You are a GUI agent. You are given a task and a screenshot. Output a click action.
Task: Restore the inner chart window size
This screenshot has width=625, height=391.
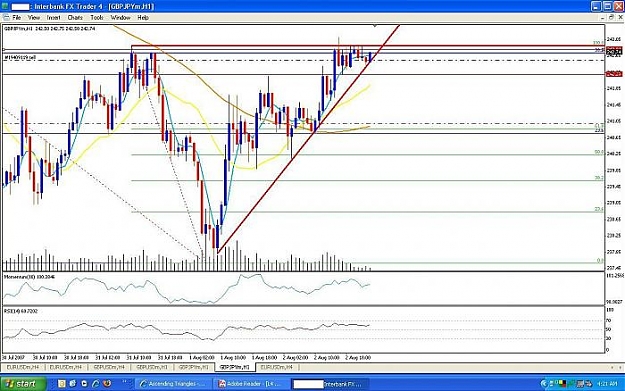click(x=612, y=18)
